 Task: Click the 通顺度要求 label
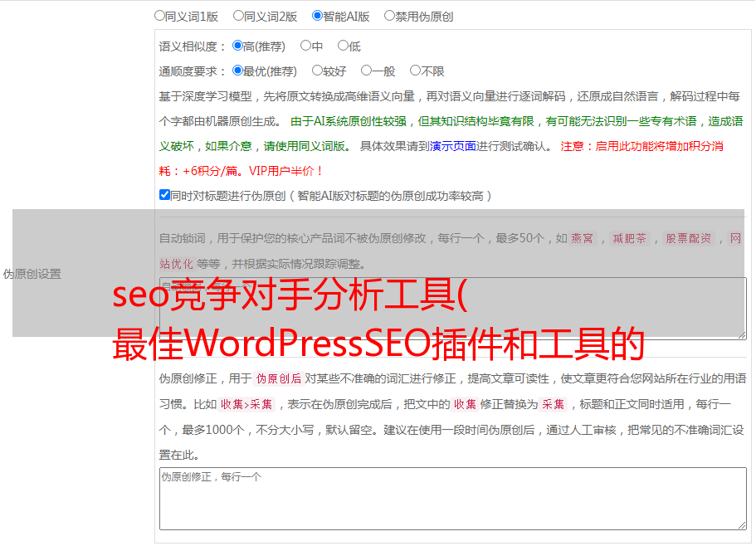pos(193,71)
